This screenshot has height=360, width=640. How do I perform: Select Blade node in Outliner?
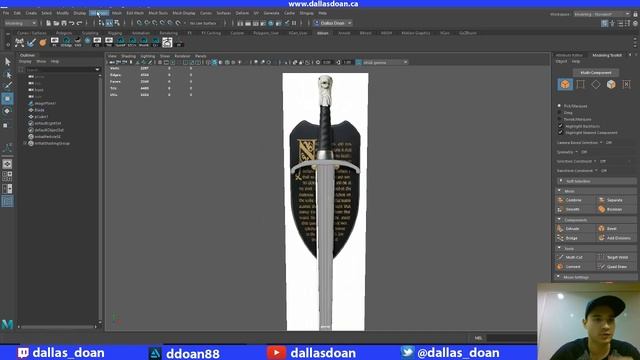tap(40, 110)
